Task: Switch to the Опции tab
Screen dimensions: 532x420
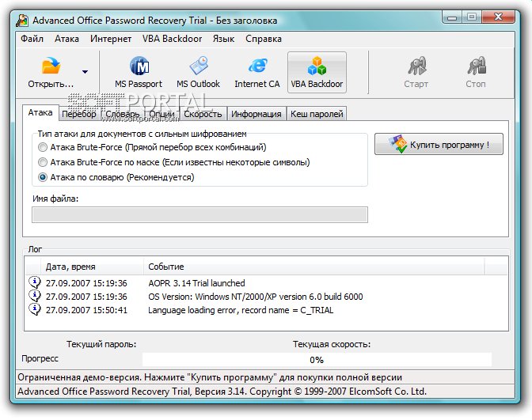Action: (161, 114)
